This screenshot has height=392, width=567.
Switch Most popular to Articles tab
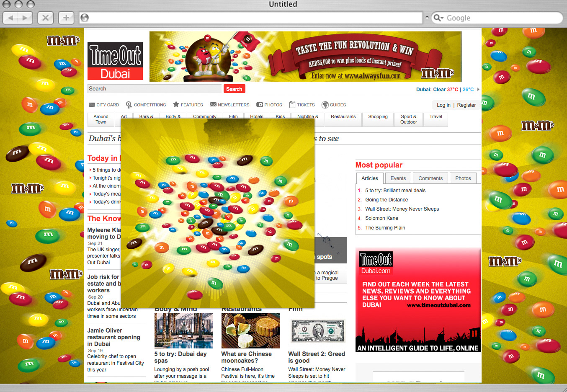369,178
